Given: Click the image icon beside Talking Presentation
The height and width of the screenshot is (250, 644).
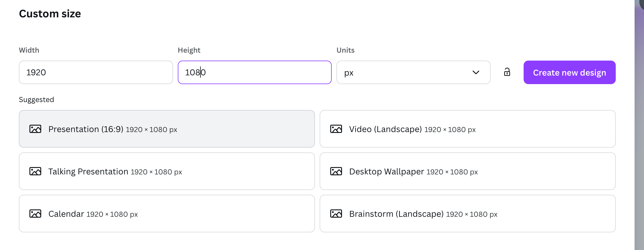Looking at the screenshot, I should coord(35,171).
